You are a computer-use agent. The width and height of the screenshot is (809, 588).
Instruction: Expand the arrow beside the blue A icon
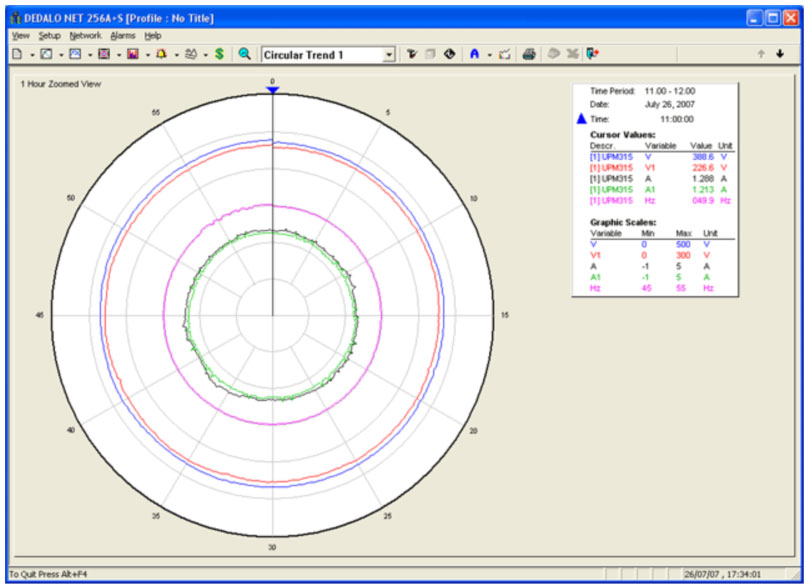pos(489,55)
